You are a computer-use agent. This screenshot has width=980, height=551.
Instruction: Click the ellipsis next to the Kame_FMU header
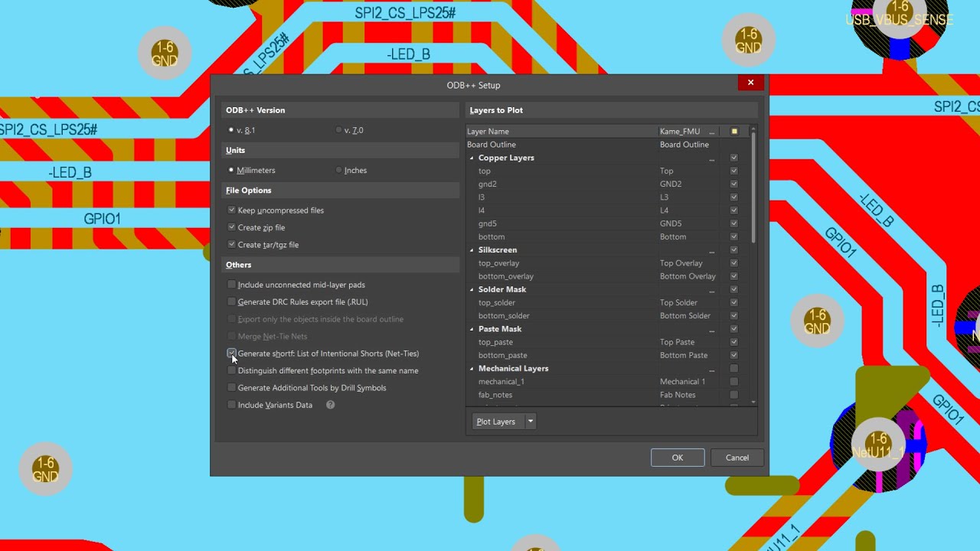(x=712, y=132)
